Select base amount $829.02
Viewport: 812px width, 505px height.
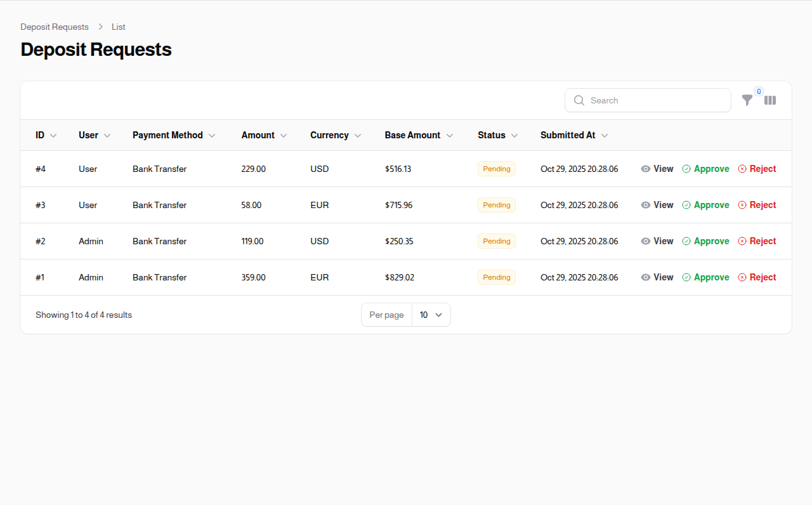tap(400, 277)
